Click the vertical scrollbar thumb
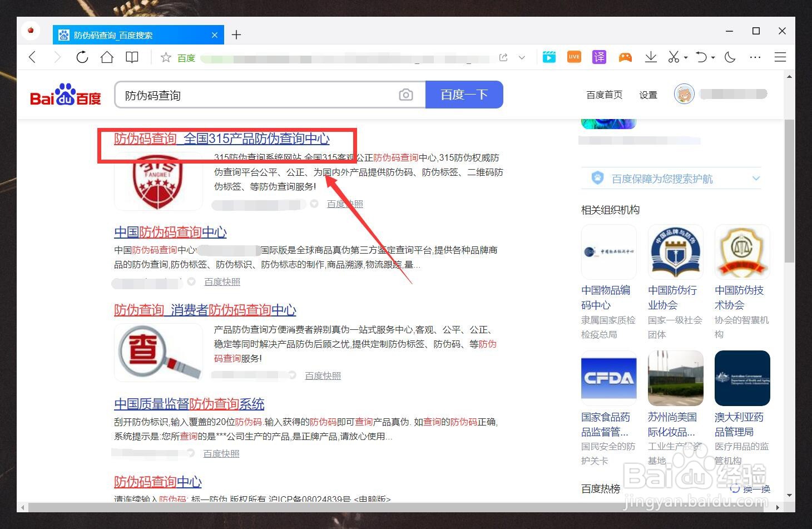812x529 pixels. click(x=789, y=191)
